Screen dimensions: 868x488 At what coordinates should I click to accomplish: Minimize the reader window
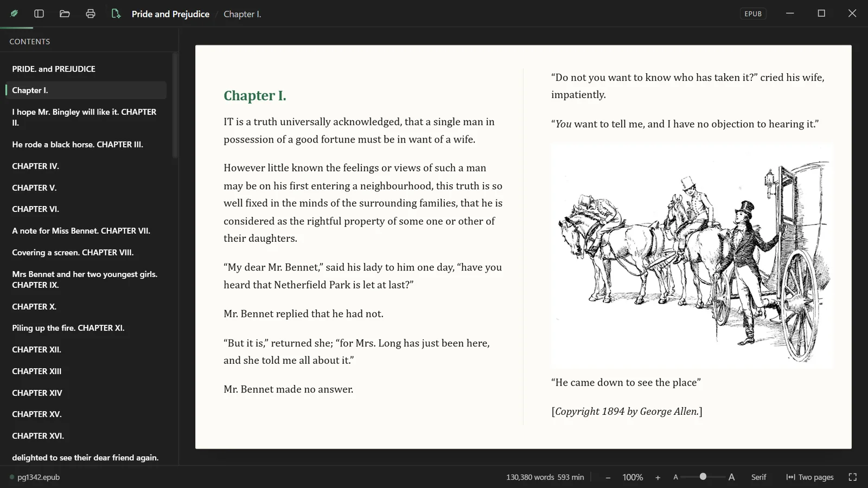[x=790, y=14]
